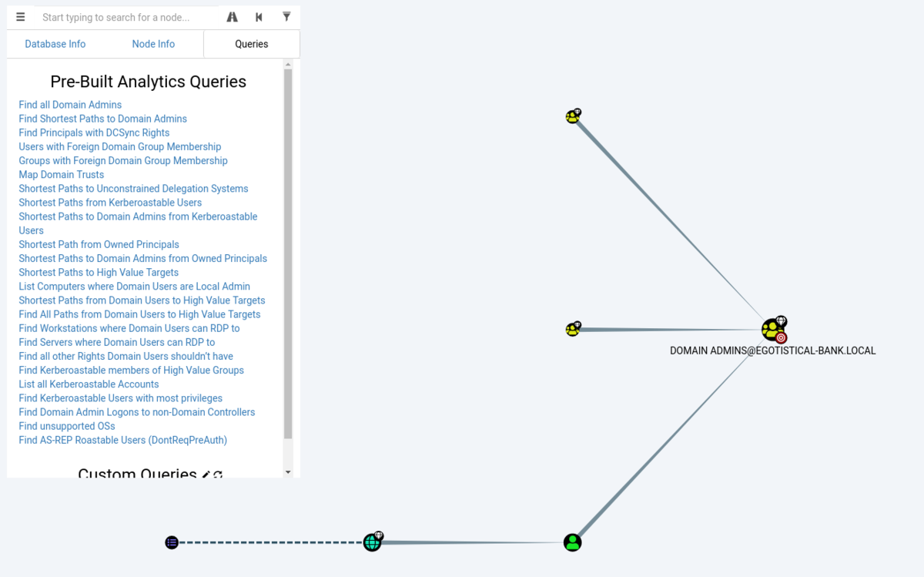Viewport: 924px width, 577px height.
Task: Open the hamburger menu beside the search box
Action: point(21,17)
